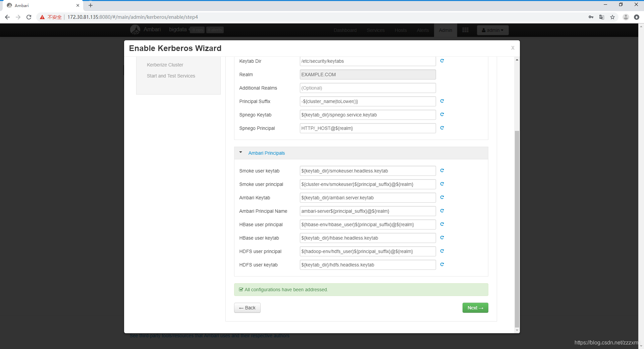This screenshot has width=644, height=349.
Task: Open the Ambari views grid icon
Action: [x=465, y=30]
